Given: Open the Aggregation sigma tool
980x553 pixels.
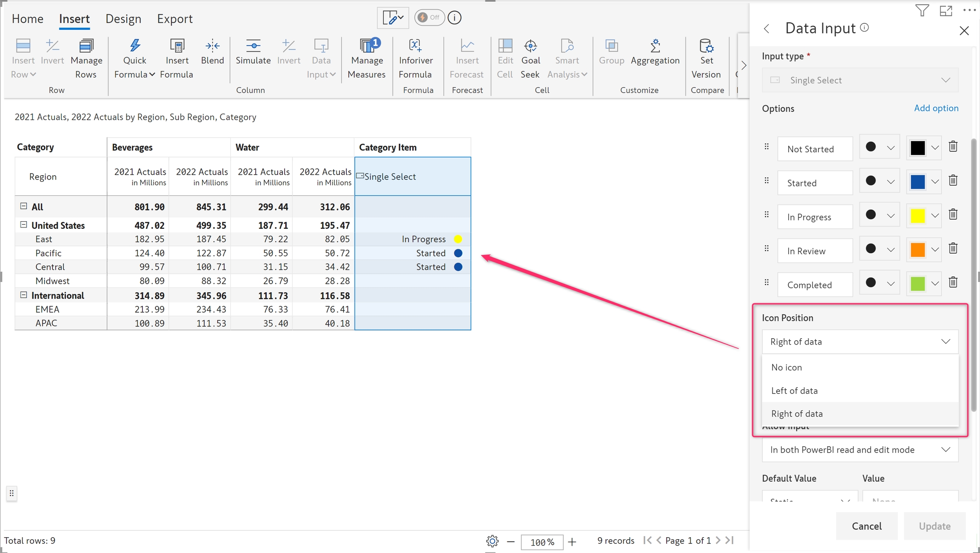Looking at the screenshot, I should point(655,46).
